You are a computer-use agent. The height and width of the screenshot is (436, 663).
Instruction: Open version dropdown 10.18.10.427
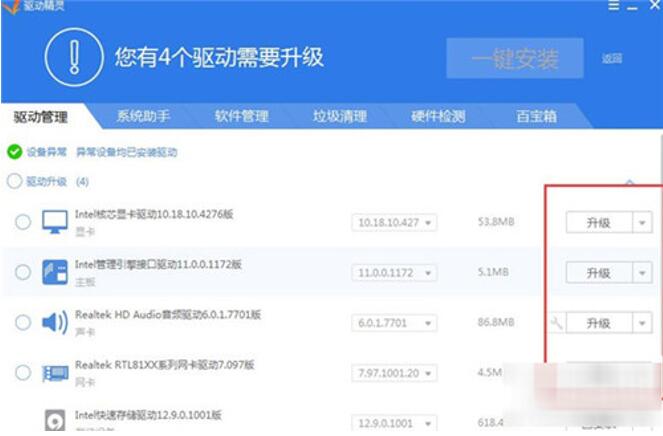coord(394,222)
